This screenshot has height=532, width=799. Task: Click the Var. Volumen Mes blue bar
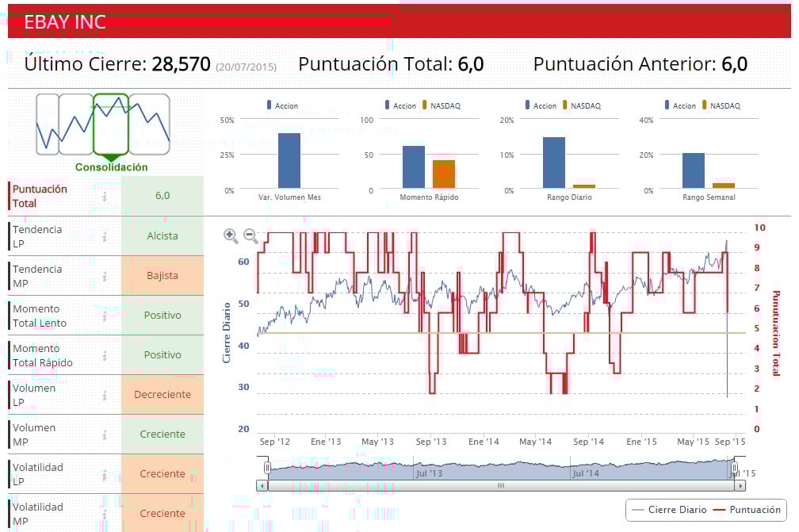[289, 160]
